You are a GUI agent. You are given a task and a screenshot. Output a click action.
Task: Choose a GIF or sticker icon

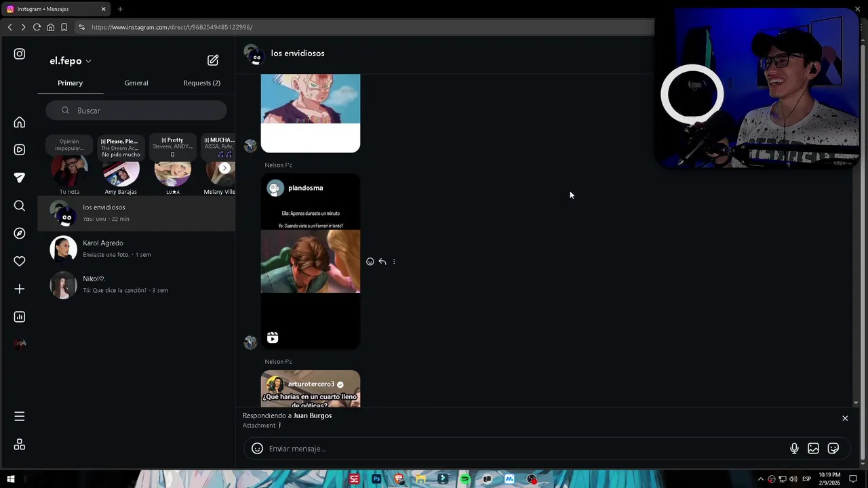coord(833,448)
